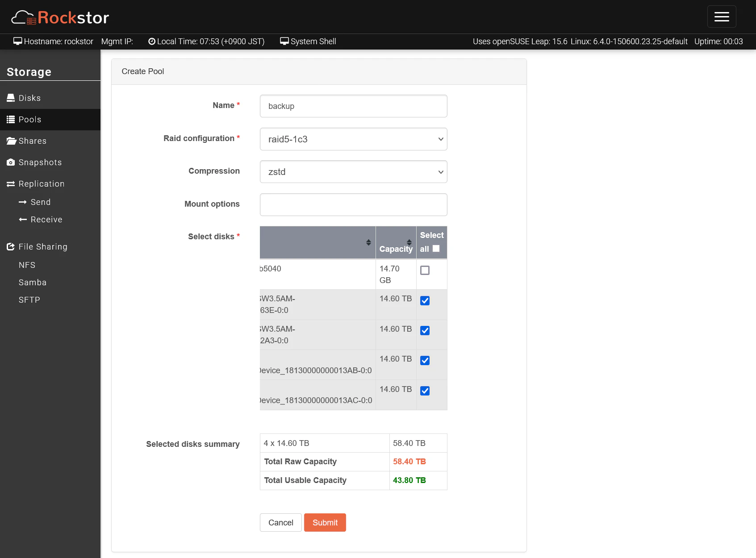Click the Hostname monitor icon
The image size is (756, 558).
[x=18, y=41]
